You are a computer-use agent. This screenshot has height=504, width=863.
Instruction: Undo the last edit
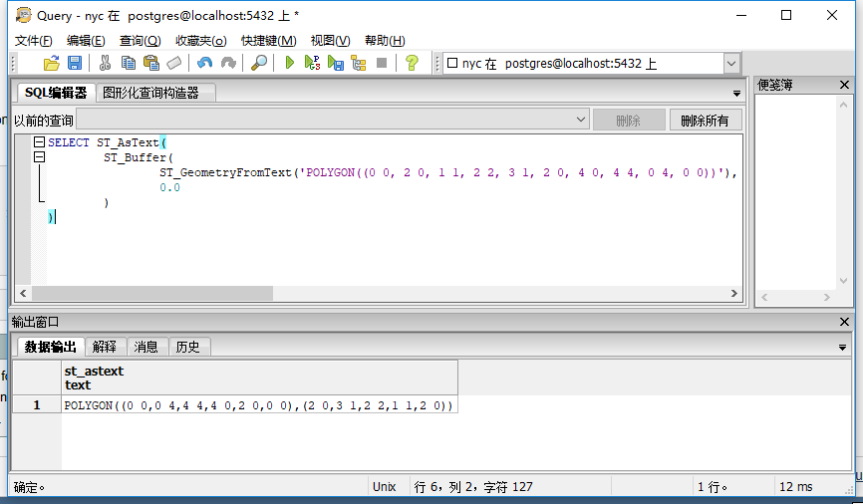[x=204, y=64]
